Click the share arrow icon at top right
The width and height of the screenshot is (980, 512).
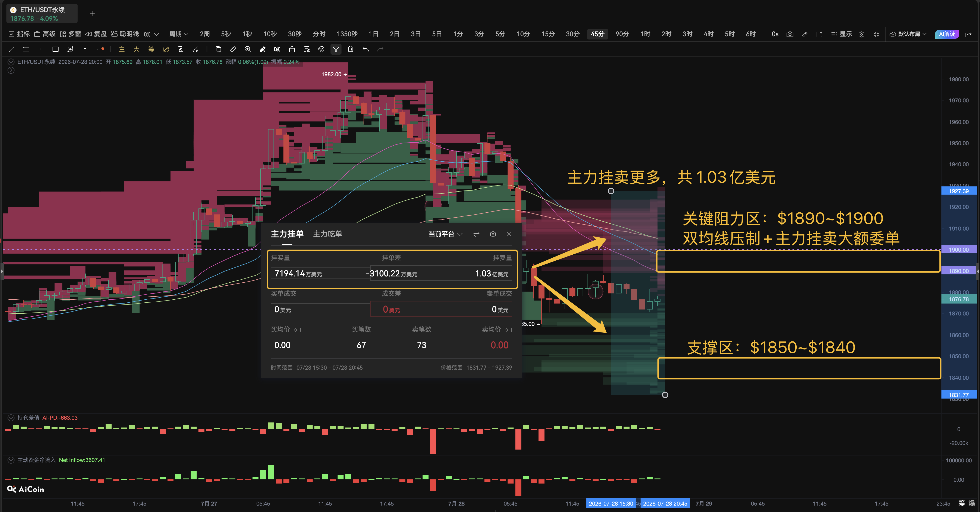click(969, 34)
